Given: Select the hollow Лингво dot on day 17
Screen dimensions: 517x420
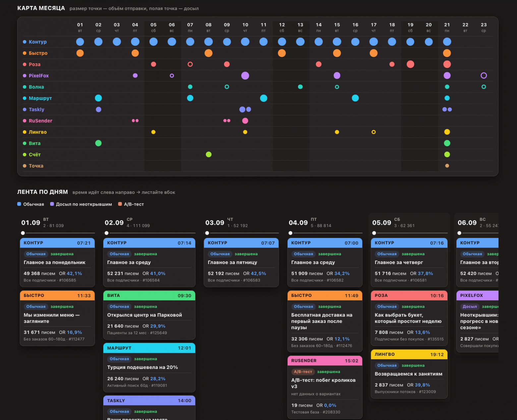Looking at the screenshot, I should (373, 132).
